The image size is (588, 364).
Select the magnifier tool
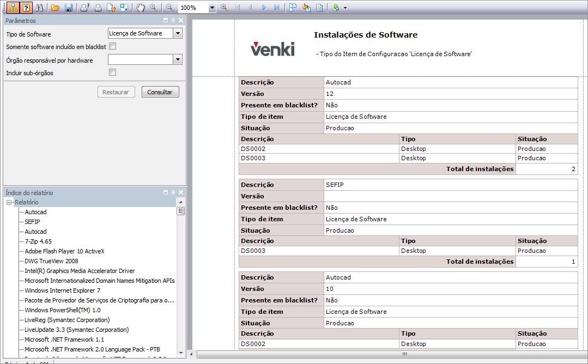(153, 8)
